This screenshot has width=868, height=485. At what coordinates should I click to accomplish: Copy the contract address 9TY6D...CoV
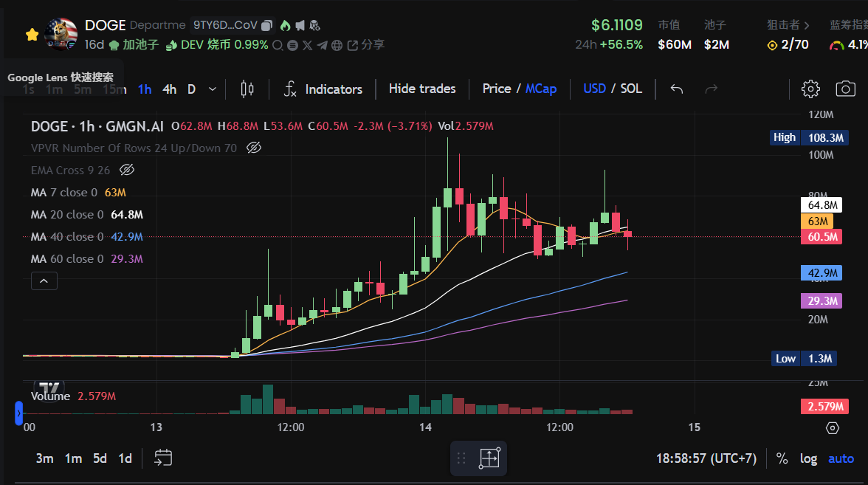[267, 25]
